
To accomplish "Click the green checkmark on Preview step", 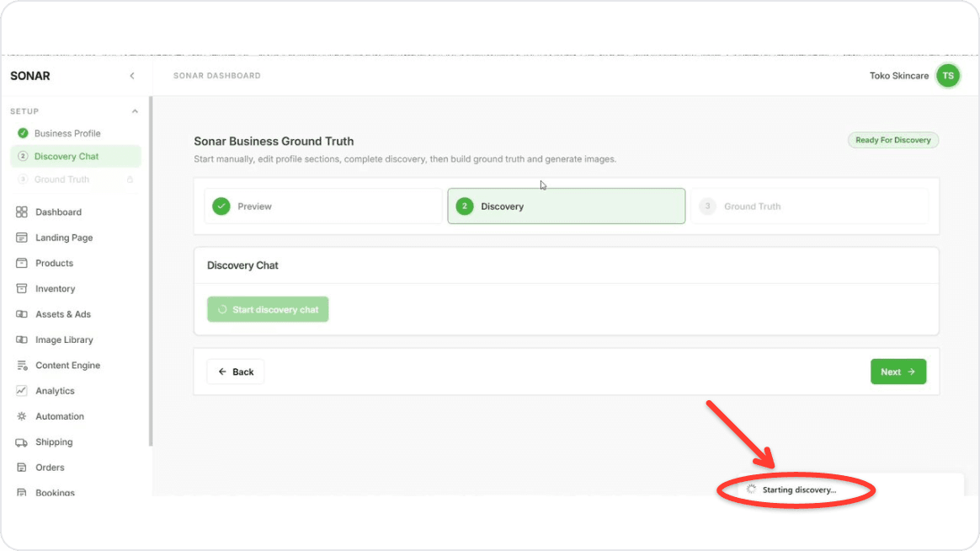I will [x=221, y=206].
